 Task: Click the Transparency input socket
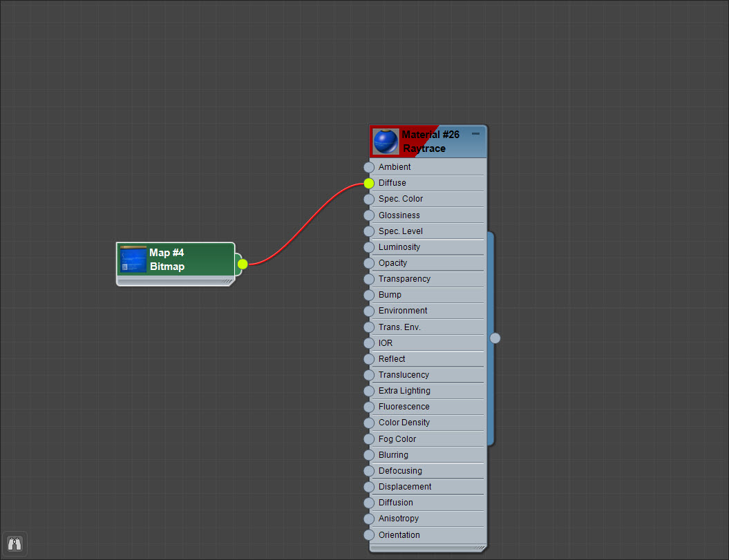click(368, 278)
